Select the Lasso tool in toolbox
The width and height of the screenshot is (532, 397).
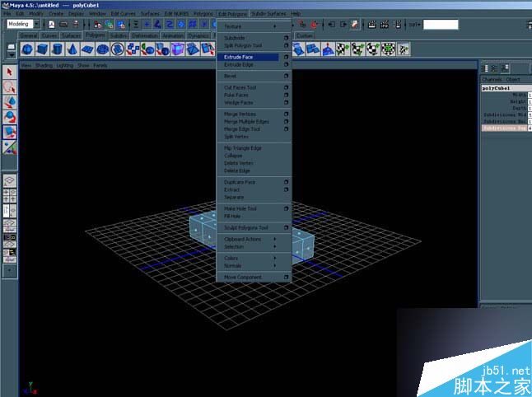pyautogui.click(x=10, y=87)
